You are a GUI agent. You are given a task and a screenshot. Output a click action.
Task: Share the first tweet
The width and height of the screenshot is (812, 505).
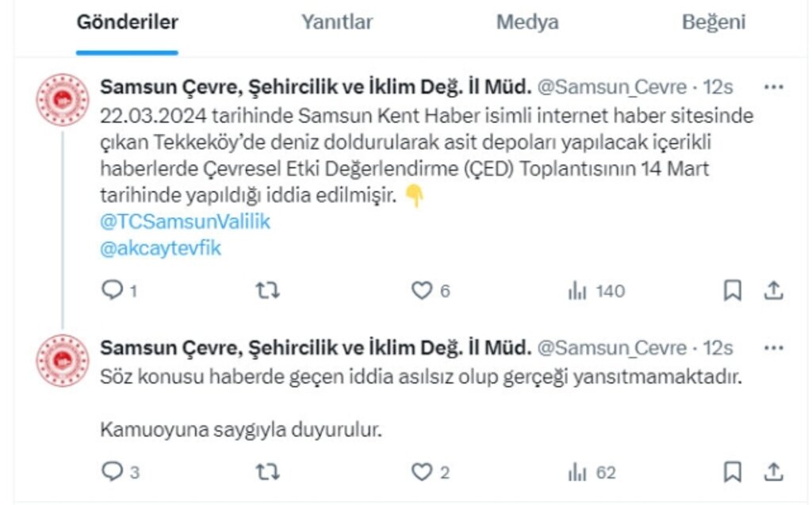click(x=773, y=290)
